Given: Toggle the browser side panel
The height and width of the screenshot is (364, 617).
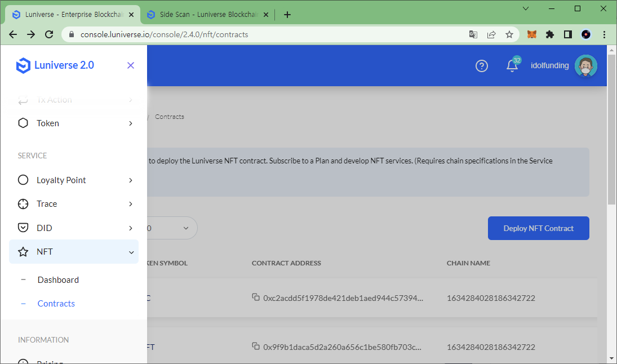Looking at the screenshot, I should [568, 34].
